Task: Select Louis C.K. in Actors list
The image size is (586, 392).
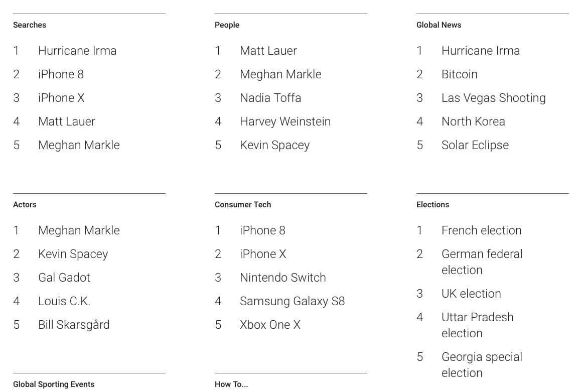Action: pyautogui.click(x=64, y=301)
